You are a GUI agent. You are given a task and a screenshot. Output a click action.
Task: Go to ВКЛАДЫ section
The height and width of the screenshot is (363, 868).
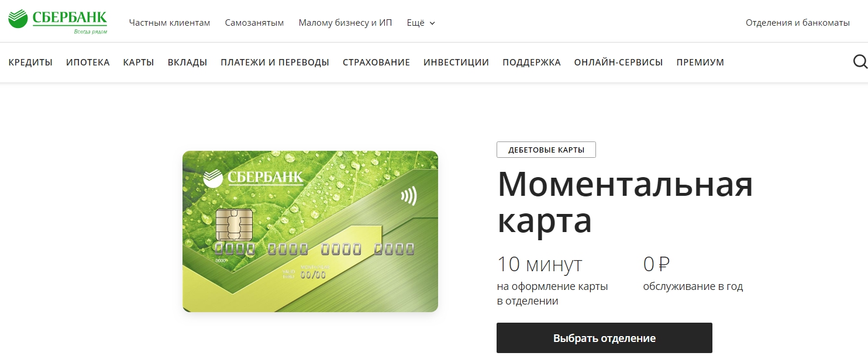tap(187, 63)
